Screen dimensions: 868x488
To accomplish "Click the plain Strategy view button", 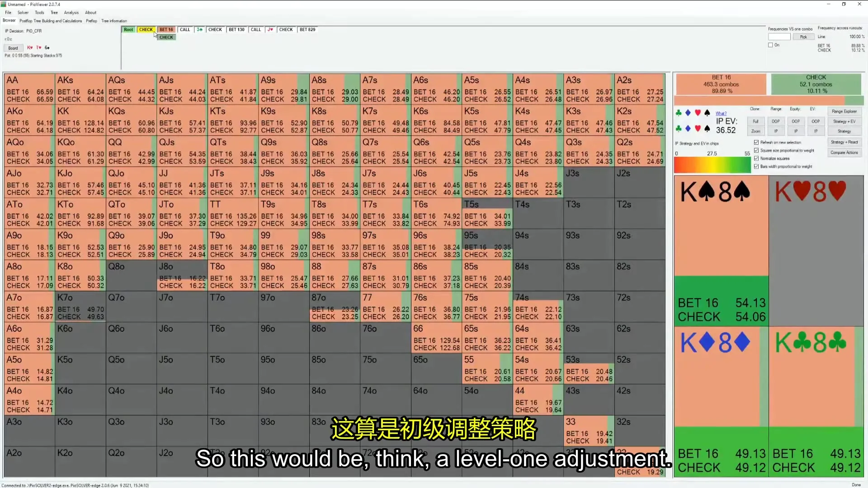I will click(x=844, y=131).
